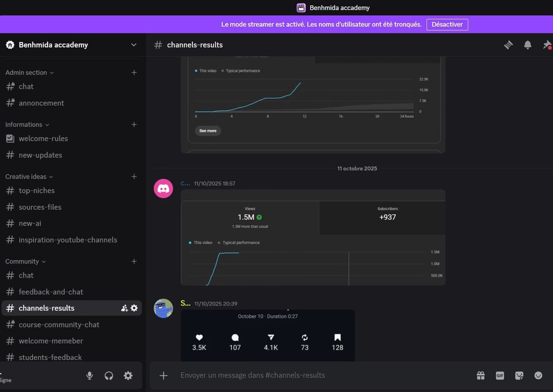Click the server icon next to Benhmida accademy header
553x392 pixels.
pos(10,45)
